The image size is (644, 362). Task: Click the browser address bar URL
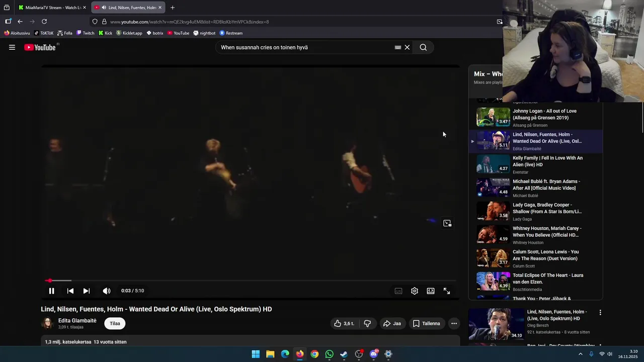pyautogui.click(x=189, y=22)
